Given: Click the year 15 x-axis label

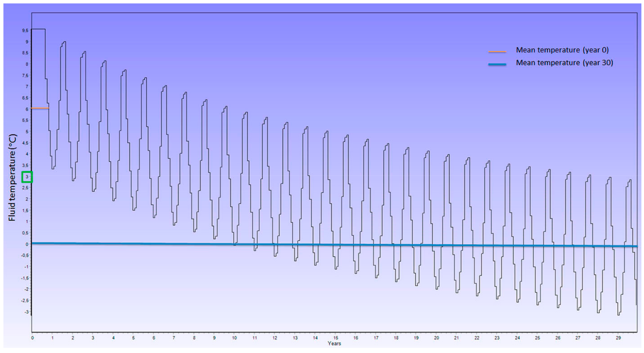Looking at the screenshot, I should click(335, 338).
